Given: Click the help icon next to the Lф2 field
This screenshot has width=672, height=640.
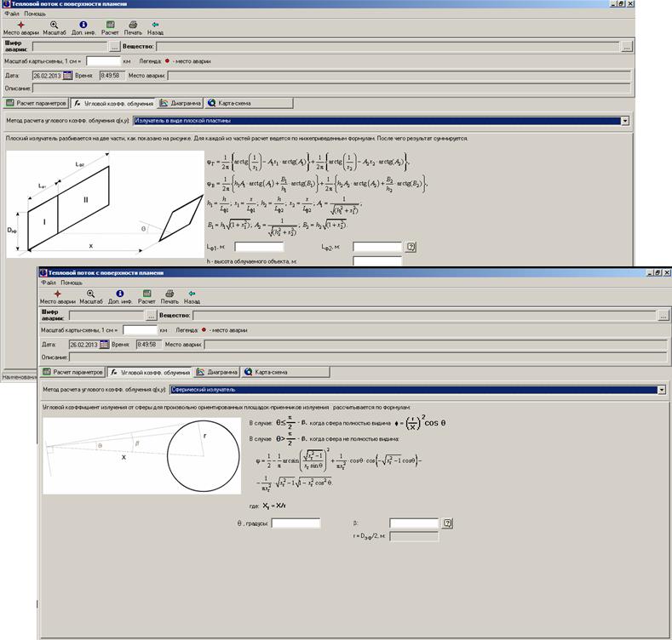Looking at the screenshot, I should tap(410, 247).
